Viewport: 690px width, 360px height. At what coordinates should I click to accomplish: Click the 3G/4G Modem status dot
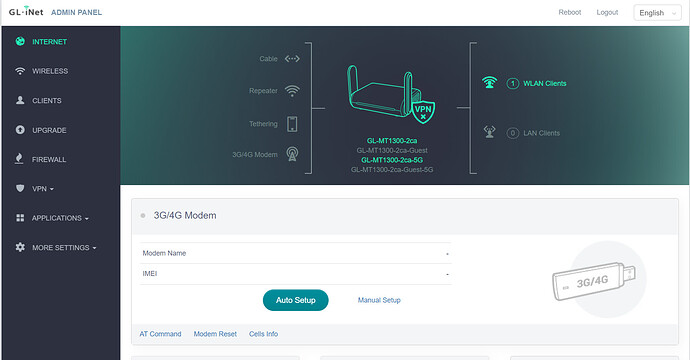[x=143, y=216]
